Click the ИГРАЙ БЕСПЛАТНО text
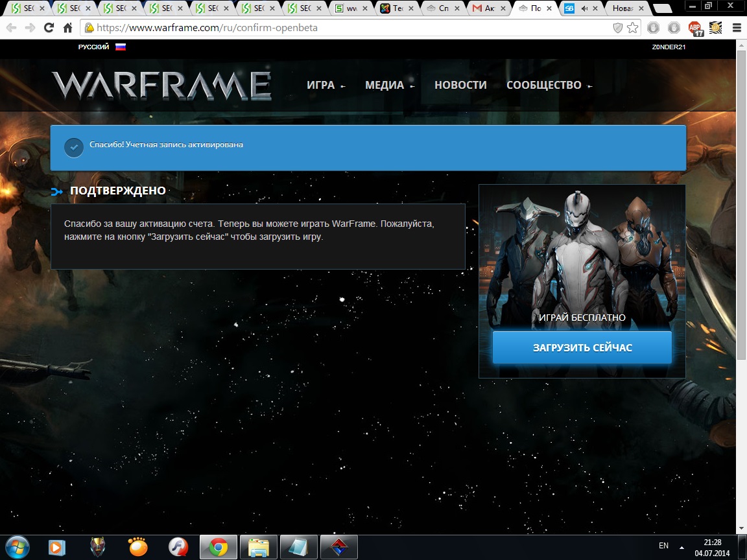 582,318
